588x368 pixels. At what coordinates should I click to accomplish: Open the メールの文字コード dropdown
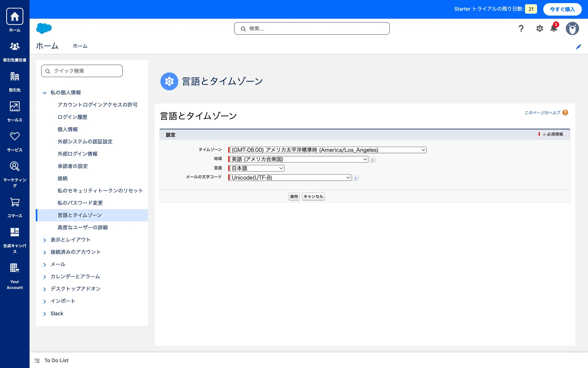[290, 178]
